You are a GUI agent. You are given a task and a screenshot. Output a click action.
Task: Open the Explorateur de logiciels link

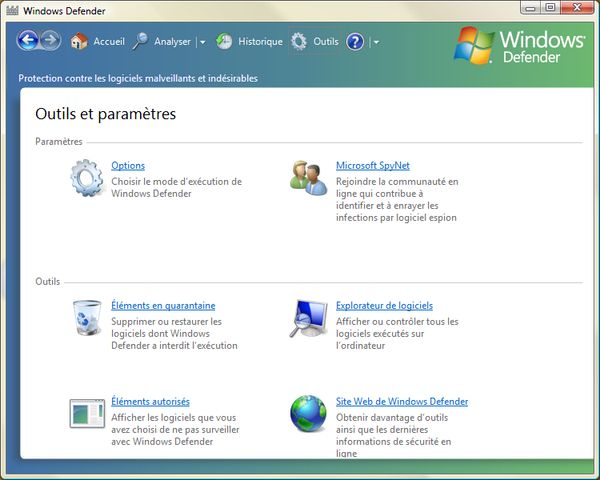384,306
